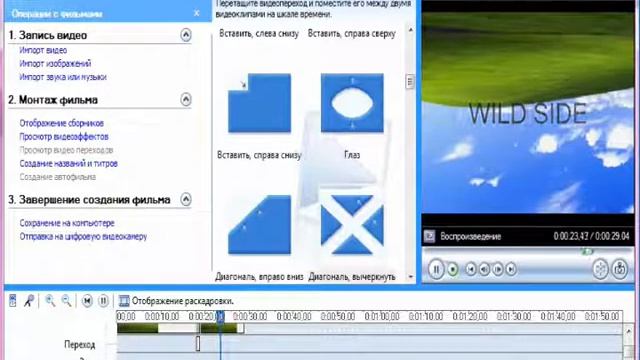The height and width of the screenshot is (360, 640).
Task: Click the WILD SIDE preview monitor image
Action: (528, 112)
